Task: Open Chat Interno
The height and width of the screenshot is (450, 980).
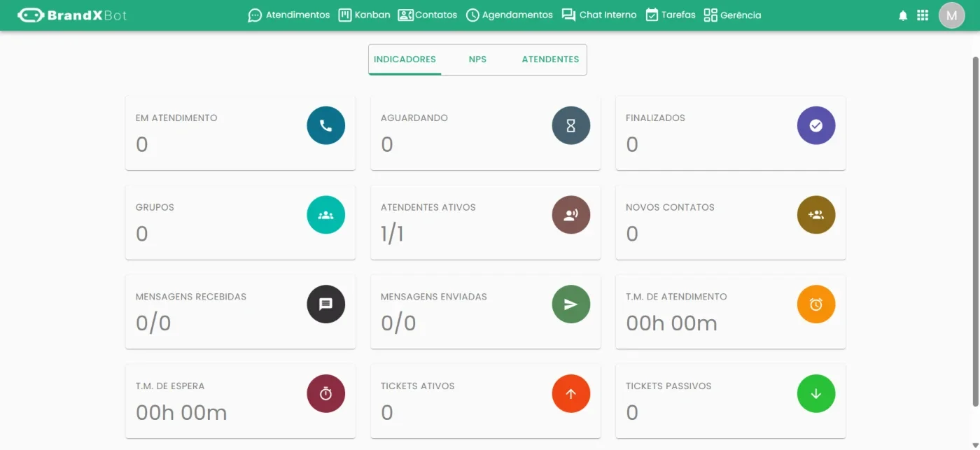Action: pyautogui.click(x=599, y=15)
